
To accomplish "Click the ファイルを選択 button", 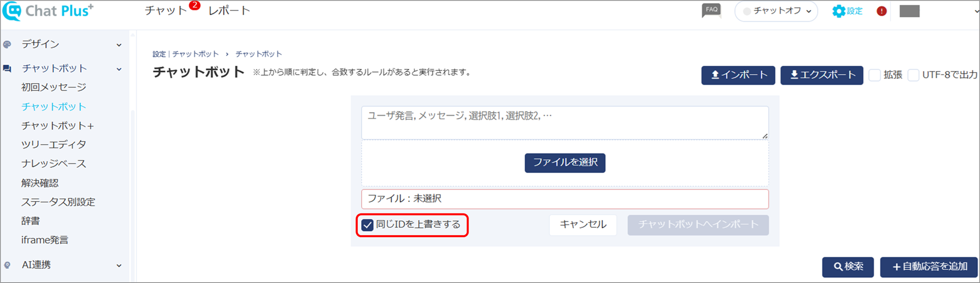I will (x=565, y=163).
